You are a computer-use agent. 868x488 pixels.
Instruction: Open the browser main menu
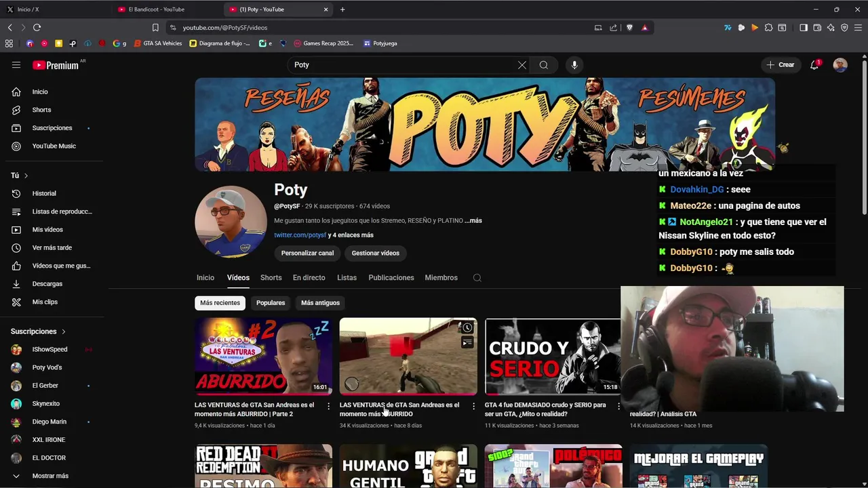tap(858, 28)
